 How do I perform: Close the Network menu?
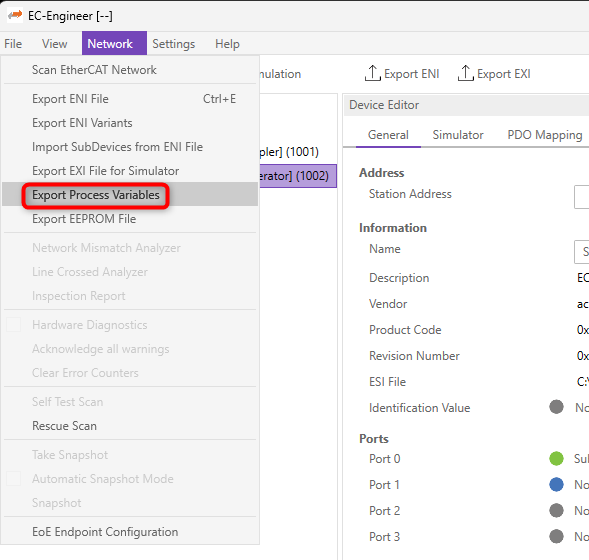[114, 43]
